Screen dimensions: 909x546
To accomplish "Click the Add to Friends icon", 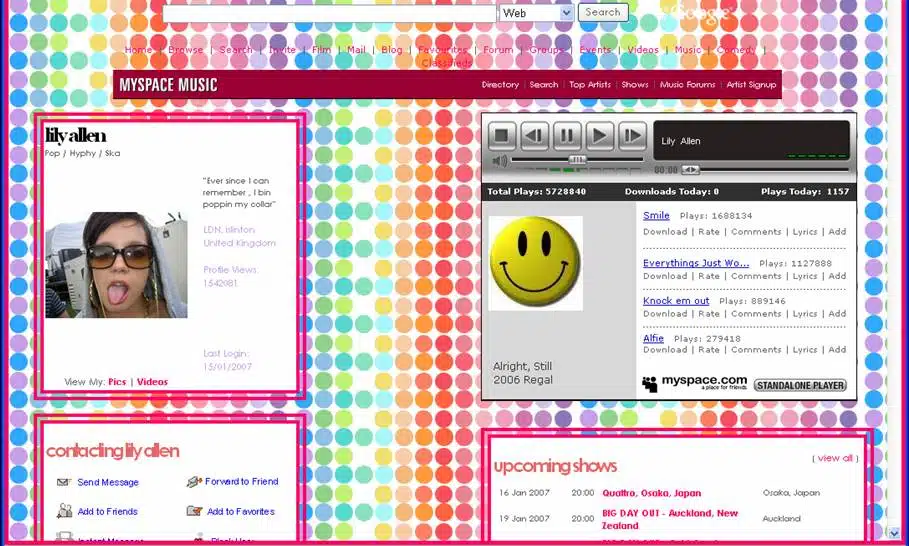I will pyautogui.click(x=64, y=511).
